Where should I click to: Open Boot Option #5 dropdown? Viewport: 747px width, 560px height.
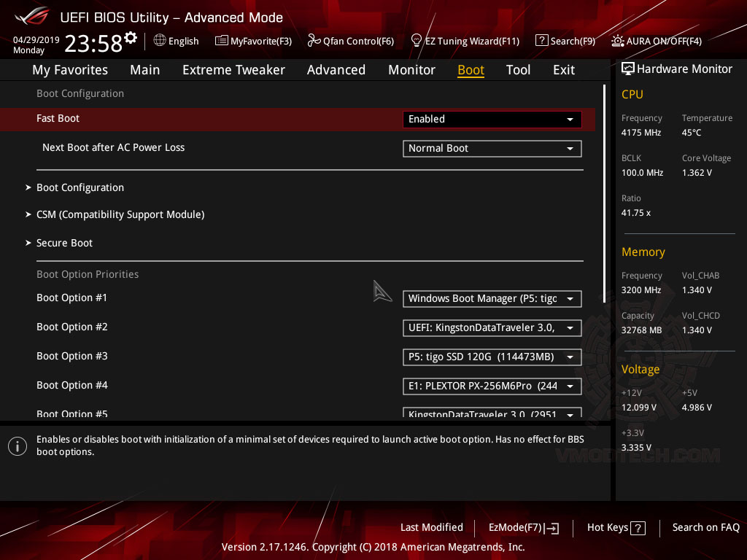point(492,413)
